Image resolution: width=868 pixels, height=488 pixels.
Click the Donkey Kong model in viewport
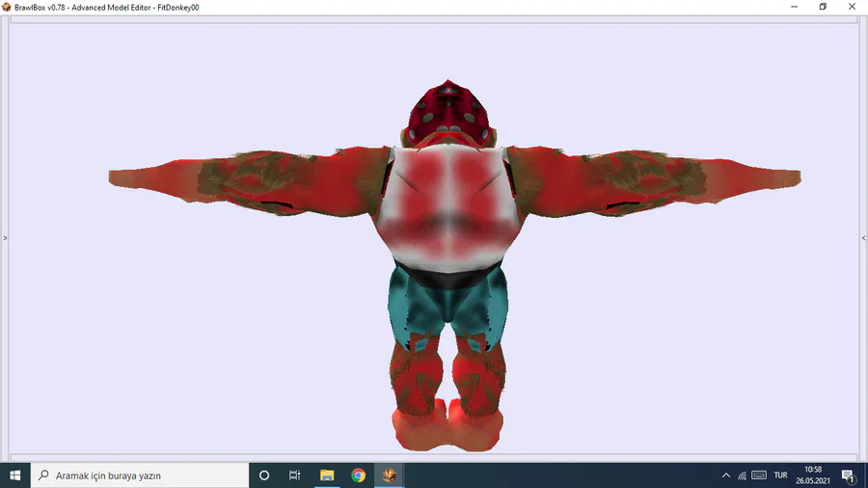click(454, 265)
